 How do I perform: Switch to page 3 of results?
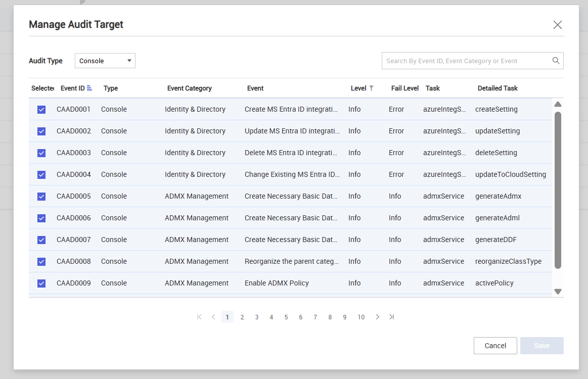pos(257,317)
